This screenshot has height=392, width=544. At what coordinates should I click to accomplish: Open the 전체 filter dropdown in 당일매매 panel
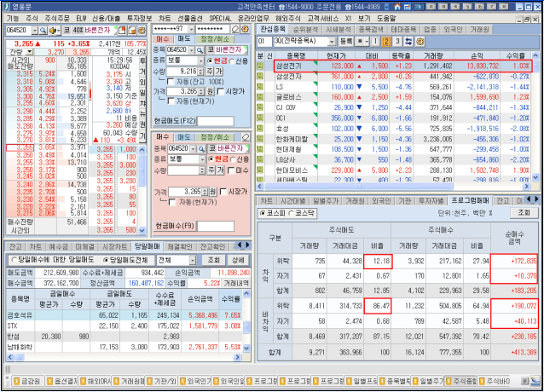pos(193,260)
